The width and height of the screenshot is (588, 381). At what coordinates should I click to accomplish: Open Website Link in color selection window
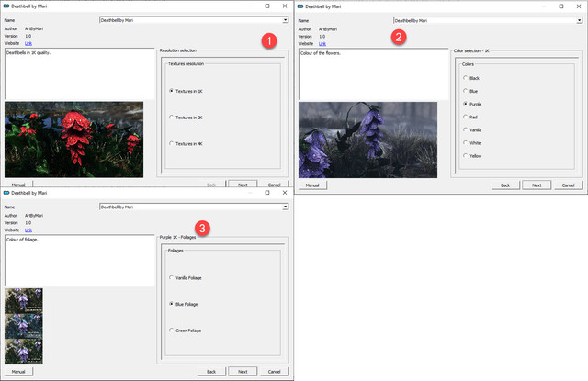coord(322,44)
